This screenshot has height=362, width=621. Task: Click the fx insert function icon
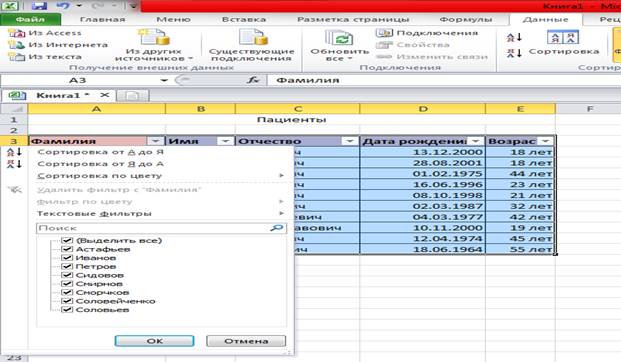(x=253, y=80)
